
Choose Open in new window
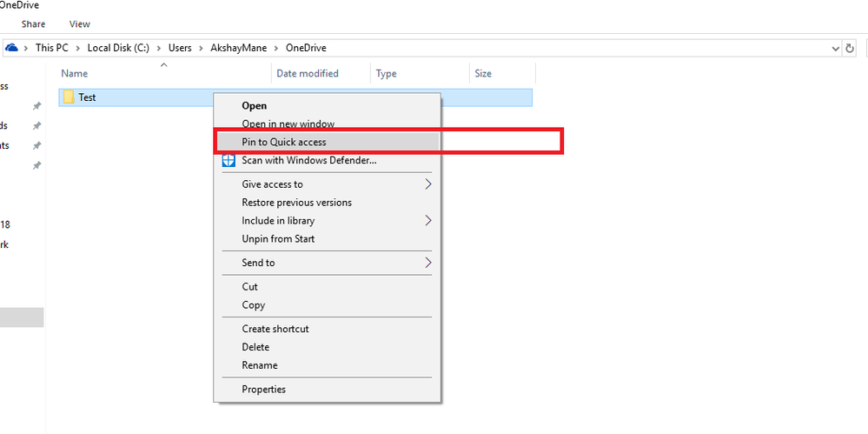[288, 124]
